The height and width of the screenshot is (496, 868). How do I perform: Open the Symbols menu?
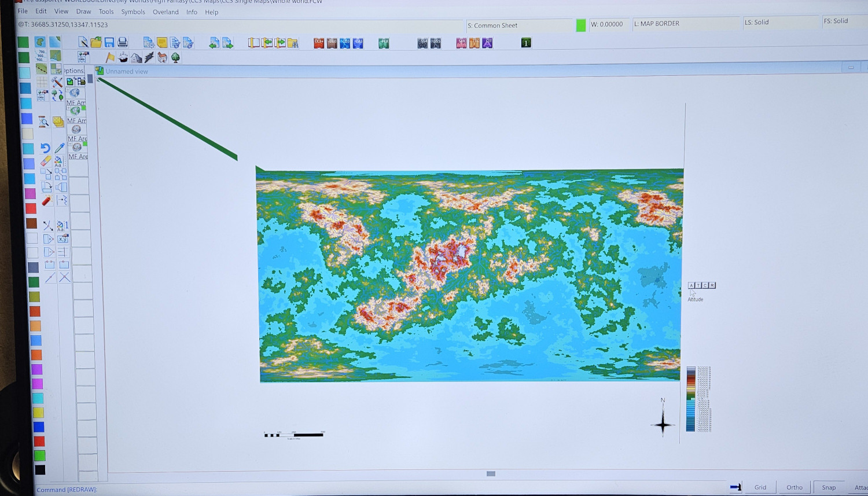pyautogui.click(x=133, y=12)
